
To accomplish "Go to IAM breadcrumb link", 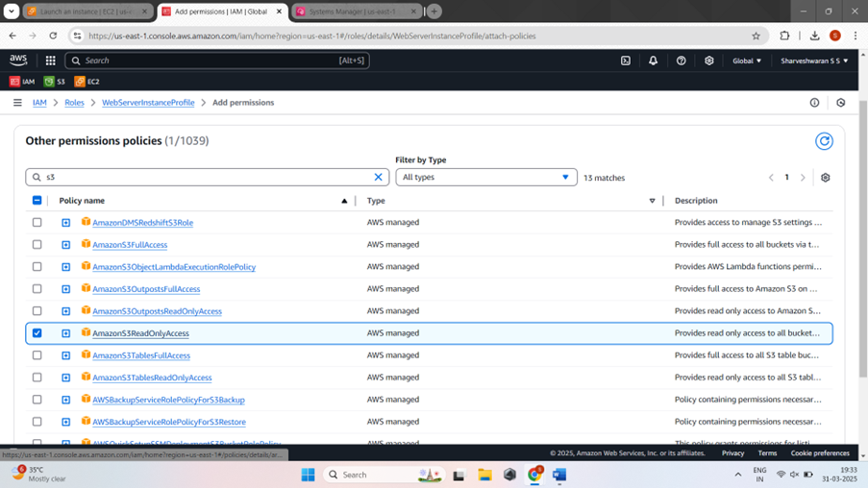I will (x=39, y=103).
